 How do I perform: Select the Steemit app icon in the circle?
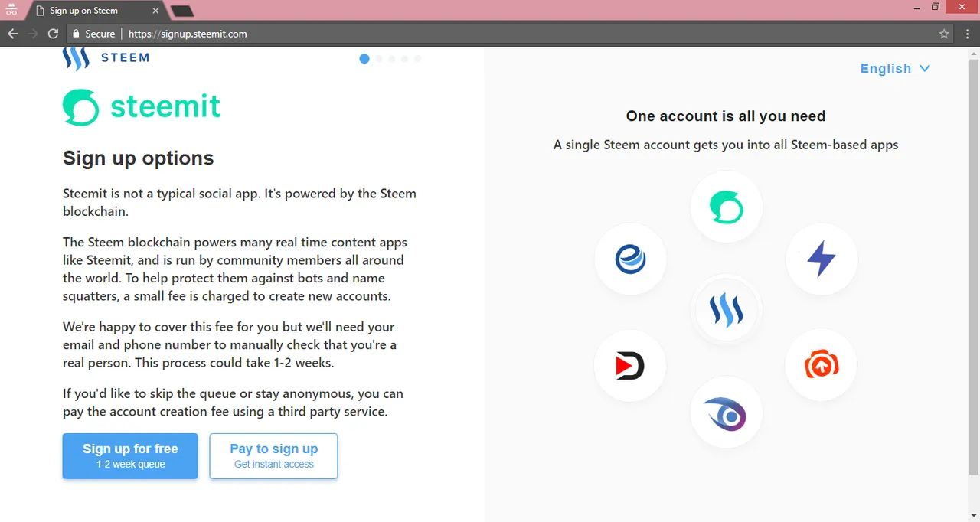726,207
